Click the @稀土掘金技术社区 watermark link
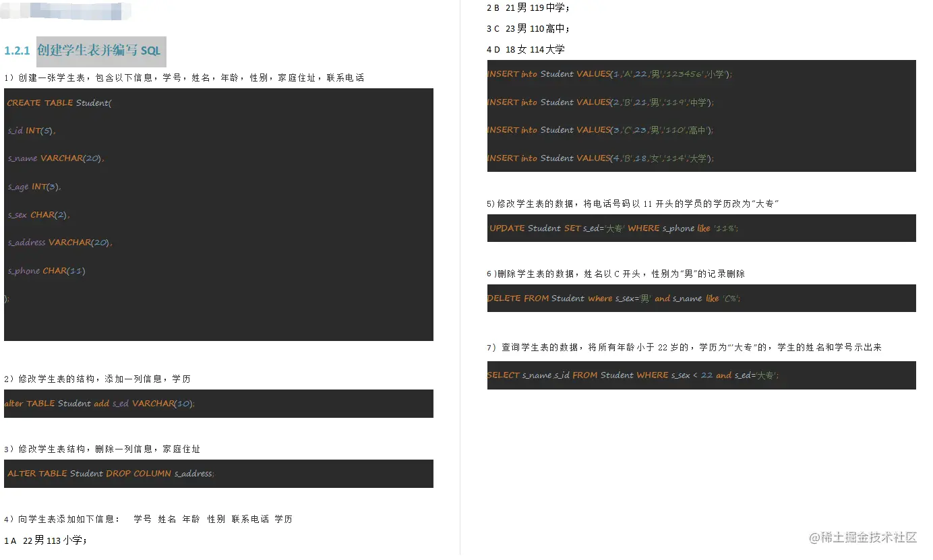Screen dimensions: 933x560 pyautogui.click(x=865, y=538)
